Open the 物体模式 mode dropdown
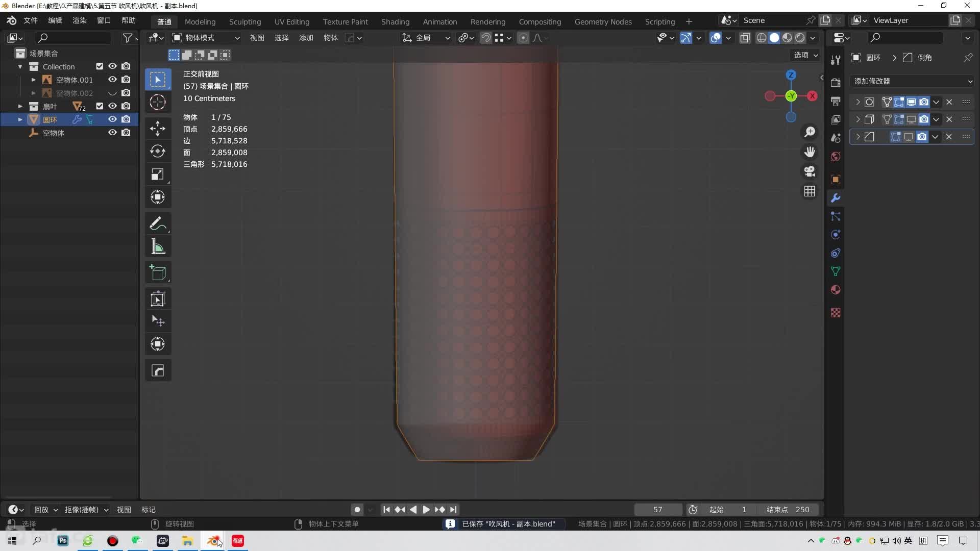This screenshot has height=551, width=980. pyautogui.click(x=206, y=38)
